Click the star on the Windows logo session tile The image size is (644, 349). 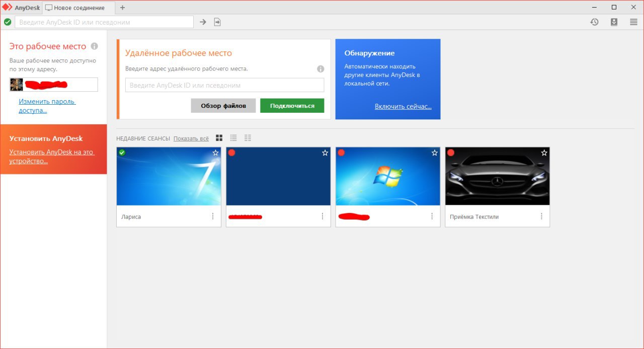pyautogui.click(x=435, y=153)
